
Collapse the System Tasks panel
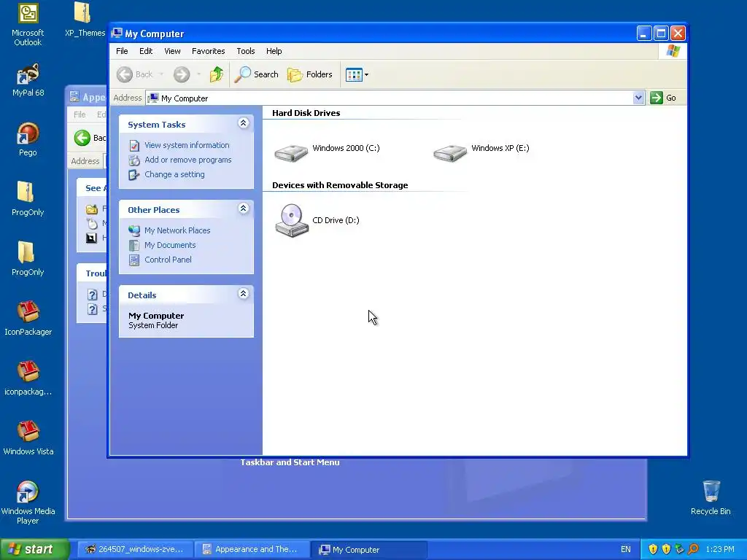[243, 123]
